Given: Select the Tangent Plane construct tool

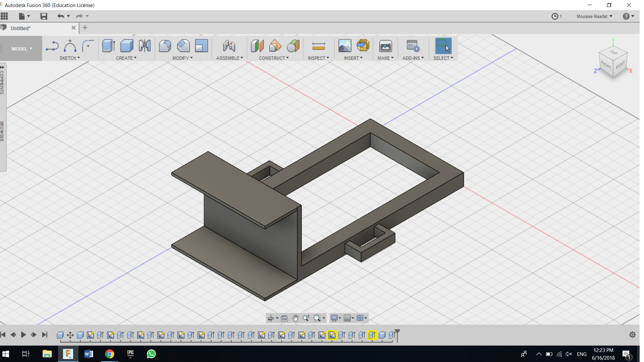Looking at the screenshot, I should (293, 46).
